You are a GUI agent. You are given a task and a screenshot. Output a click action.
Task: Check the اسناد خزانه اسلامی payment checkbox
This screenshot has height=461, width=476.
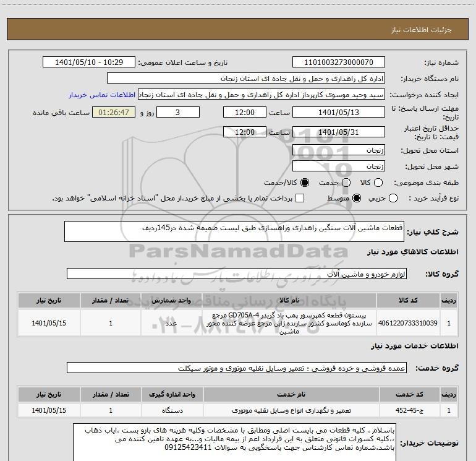coord(300,199)
